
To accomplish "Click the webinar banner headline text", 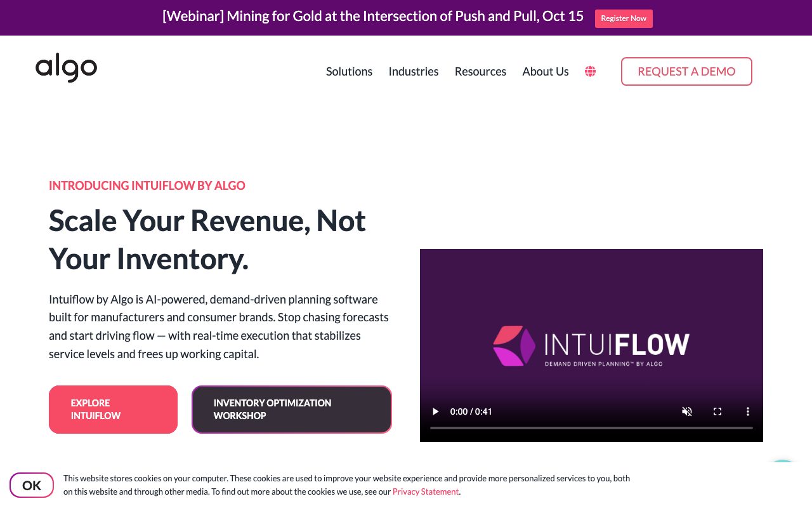I will [x=373, y=17].
